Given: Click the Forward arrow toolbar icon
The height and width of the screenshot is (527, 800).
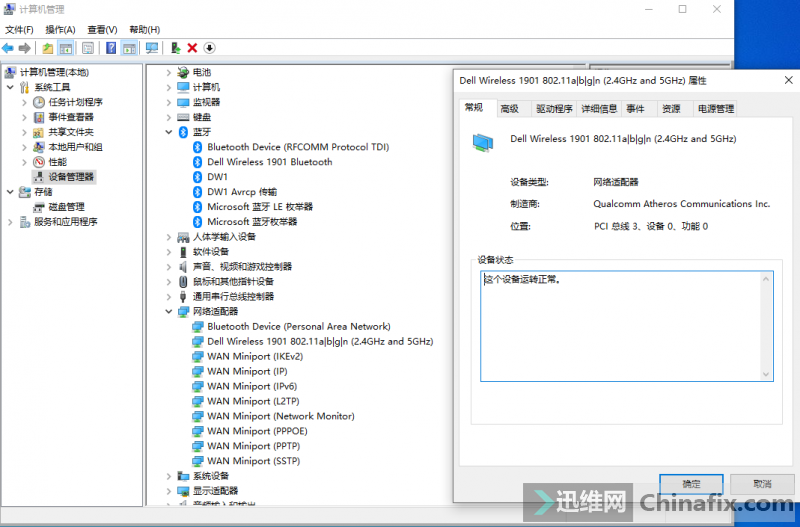Looking at the screenshot, I should click(24, 48).
